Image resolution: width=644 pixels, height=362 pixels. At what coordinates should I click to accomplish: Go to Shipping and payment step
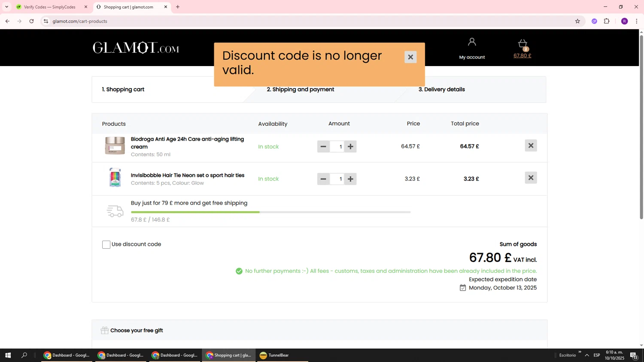300,89
